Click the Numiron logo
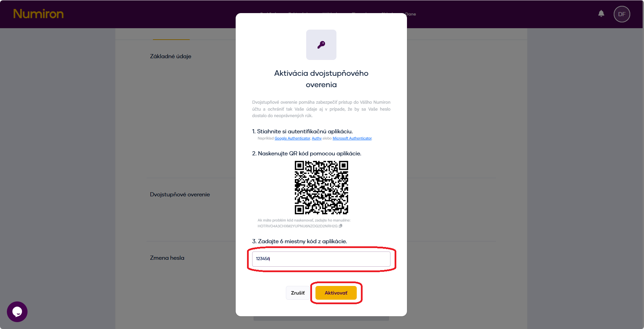Image resolution: width=644 pixels, height=329 pixels. (38, 14)
